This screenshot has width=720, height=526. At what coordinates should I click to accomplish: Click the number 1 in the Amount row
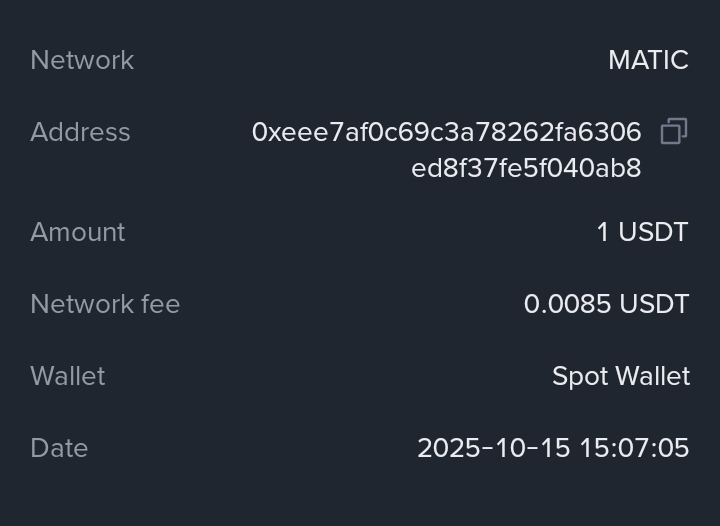pos(603,232)
